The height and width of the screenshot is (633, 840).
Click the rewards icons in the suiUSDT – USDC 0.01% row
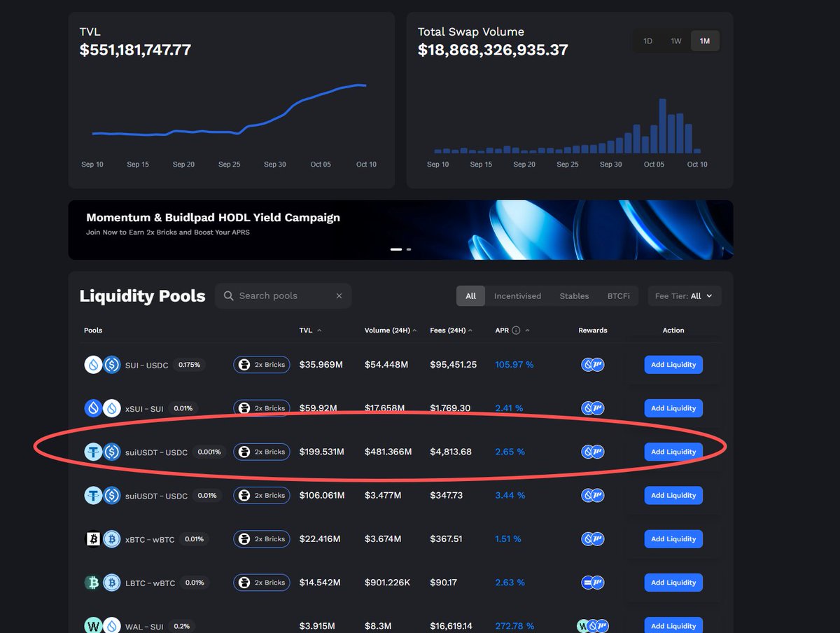pos(593,496)
